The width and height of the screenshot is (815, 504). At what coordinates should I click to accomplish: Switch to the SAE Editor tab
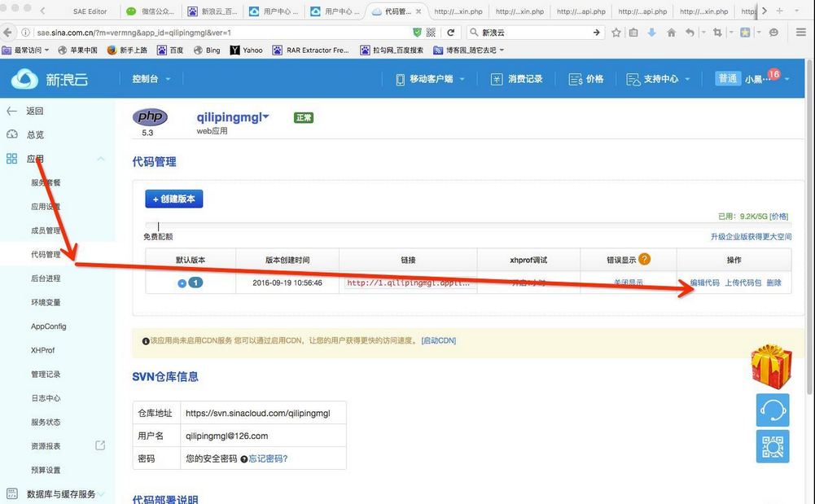click(90, 11)
